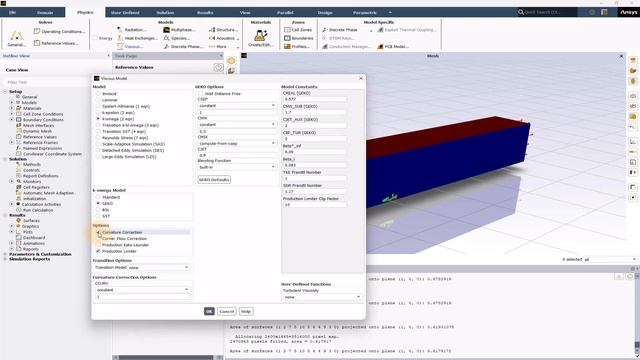Viewport: 640px width, 360px height.
Task: Switch to the Results ribbon tab
Action: click(205, 12)
